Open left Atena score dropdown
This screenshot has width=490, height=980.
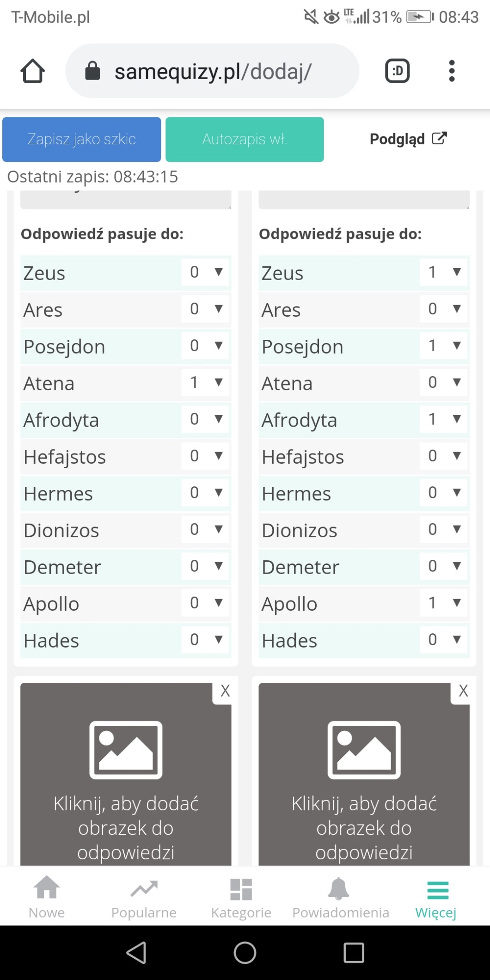tap(205, 383)
